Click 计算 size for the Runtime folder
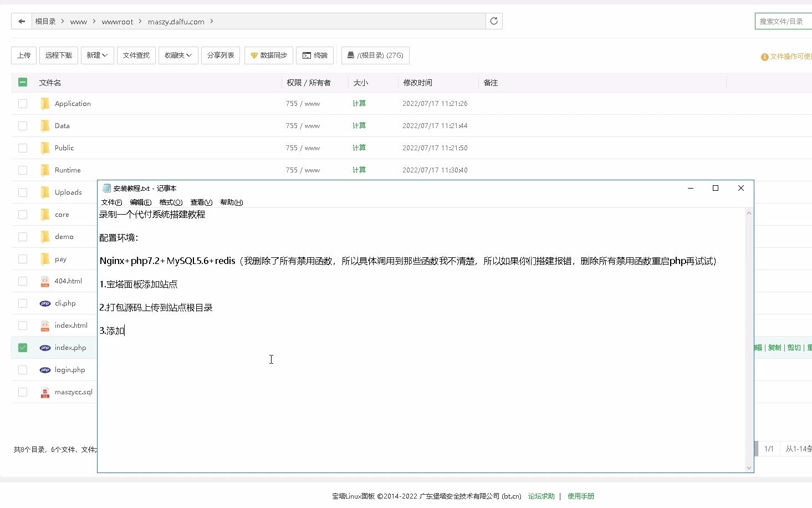Screen dimensions: 812x508 point(359,170)
